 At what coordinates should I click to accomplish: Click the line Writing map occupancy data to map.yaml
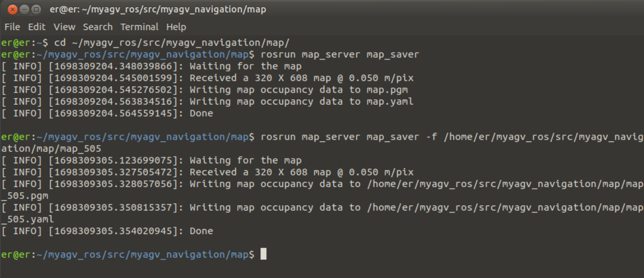click(207, 102)
